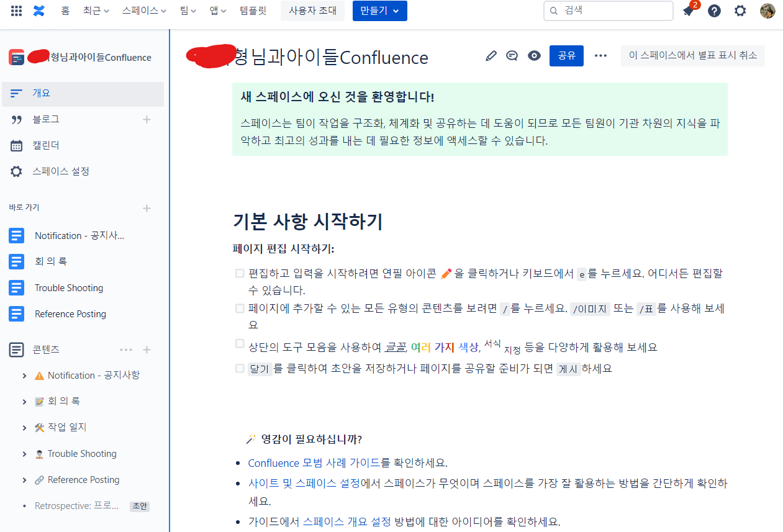Click the search magnifier icon
This screenshot has width=783, height=532.
554,11
